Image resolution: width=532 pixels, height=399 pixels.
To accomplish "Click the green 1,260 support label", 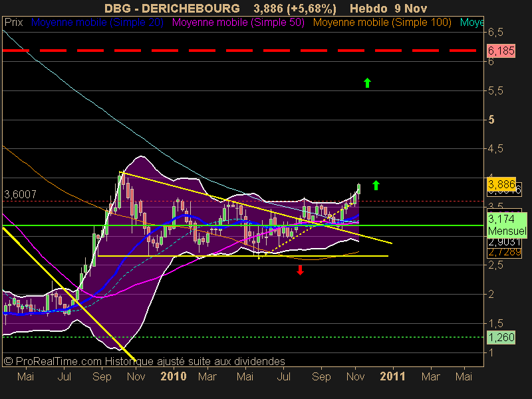I will click(501, 338).
